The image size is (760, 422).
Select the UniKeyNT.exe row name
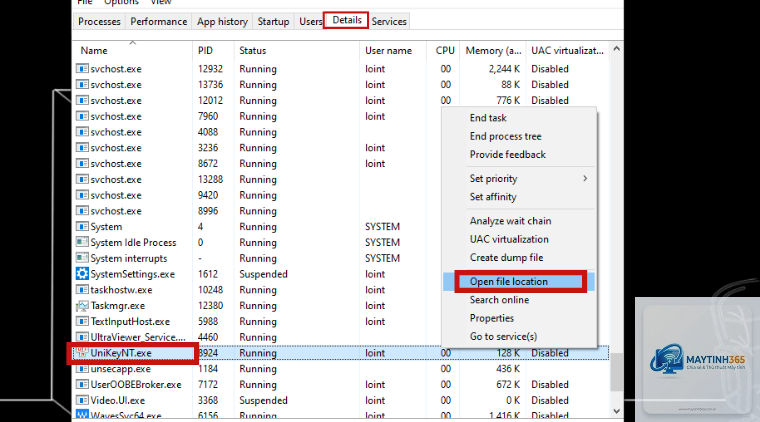tap(121, 353)
